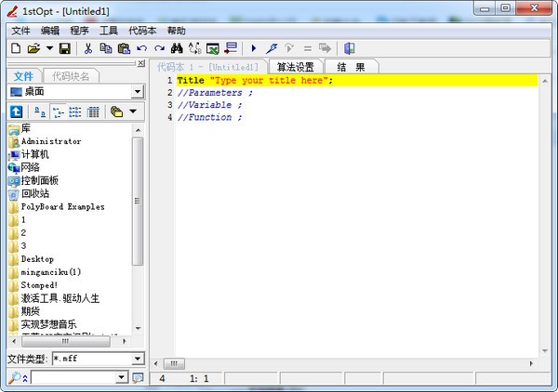Open the 文件类型 *.mff dropdown
The image size is (558, 392).
pos(138,358)
